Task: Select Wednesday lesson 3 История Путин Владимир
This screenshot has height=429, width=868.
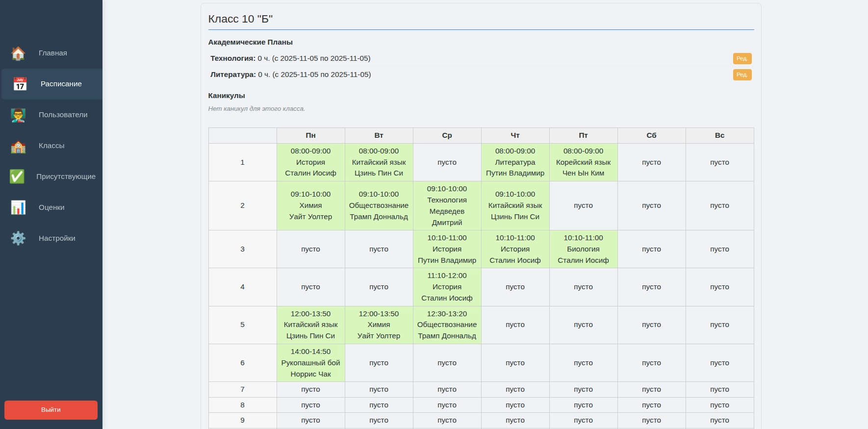Action: point(447,249)
